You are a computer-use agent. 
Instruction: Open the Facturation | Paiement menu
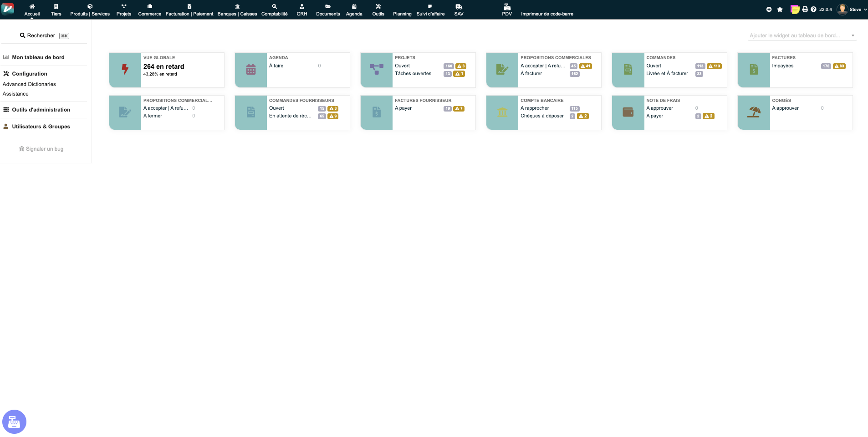[189, 10]
